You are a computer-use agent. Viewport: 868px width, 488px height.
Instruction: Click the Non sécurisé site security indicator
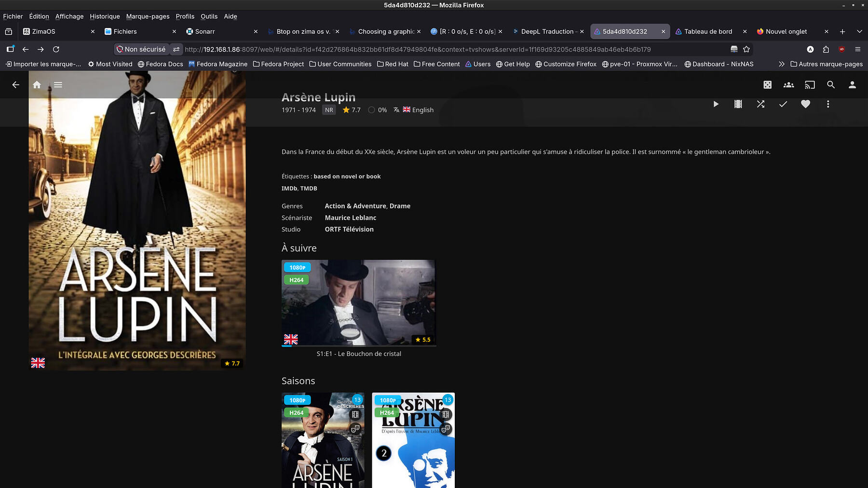click(x=141, y=49)
